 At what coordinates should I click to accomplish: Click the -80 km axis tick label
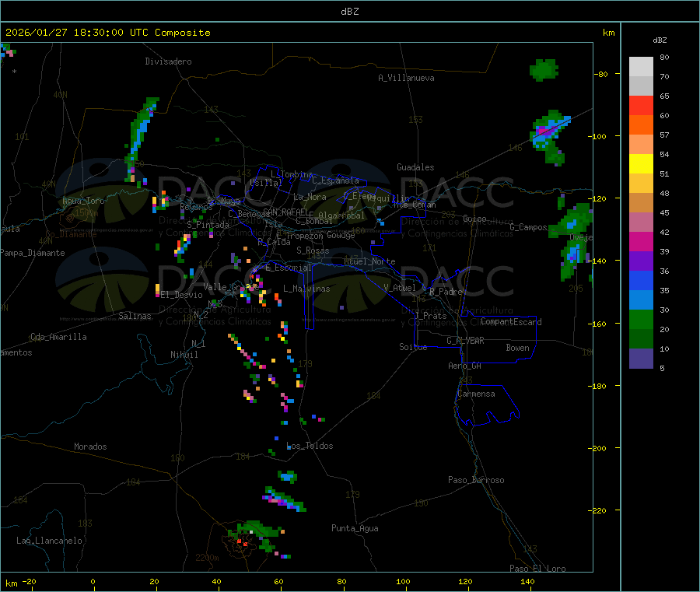[x=600, y=74]
